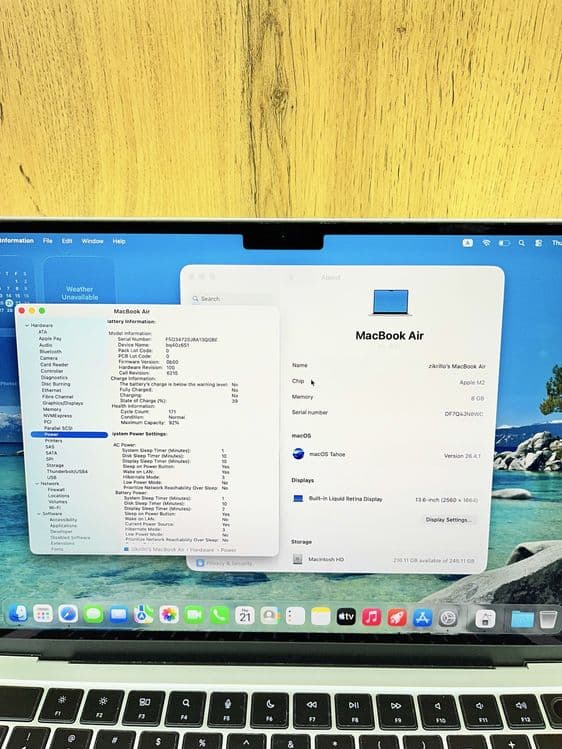Viewport: 562px width, 749px height.
Task: Open Music from the Dock
Action: click(x=371, y=617)
